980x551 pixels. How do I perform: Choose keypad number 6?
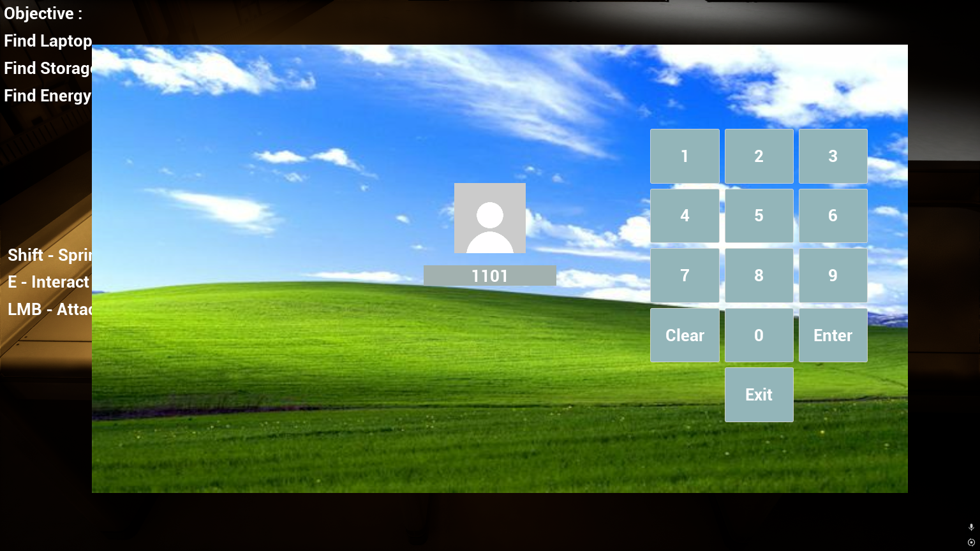pyautogui.click(x=833, y=216)
